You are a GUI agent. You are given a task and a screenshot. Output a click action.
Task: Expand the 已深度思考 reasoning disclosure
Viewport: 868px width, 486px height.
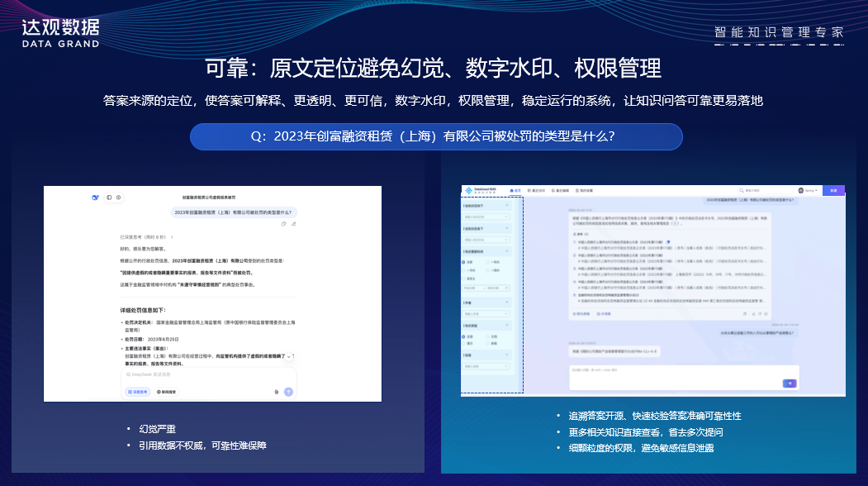click(x=147, y=236)
